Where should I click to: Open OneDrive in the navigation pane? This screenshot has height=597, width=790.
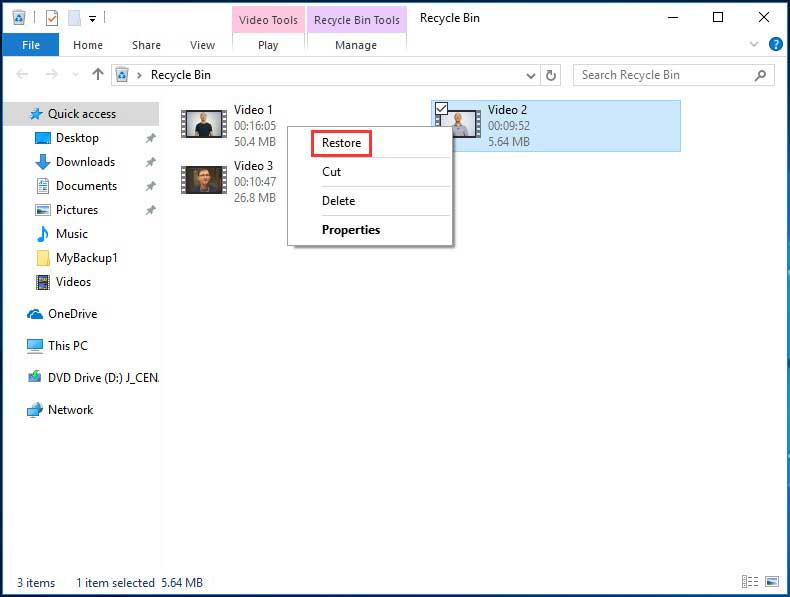(x=73, y=314)
